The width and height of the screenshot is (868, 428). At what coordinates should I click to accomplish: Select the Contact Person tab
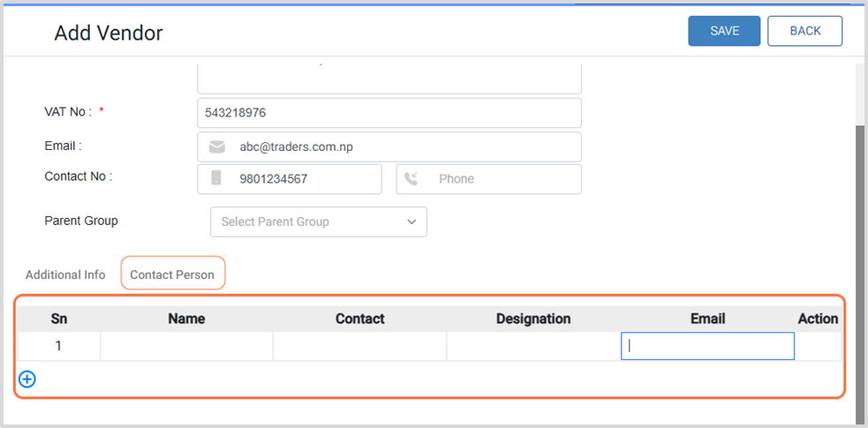pyautogui.click(x=172, y=274)
